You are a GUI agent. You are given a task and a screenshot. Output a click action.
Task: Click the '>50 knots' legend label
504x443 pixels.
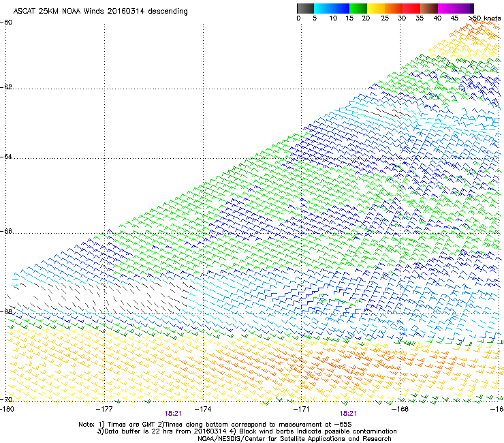point(484,18)
